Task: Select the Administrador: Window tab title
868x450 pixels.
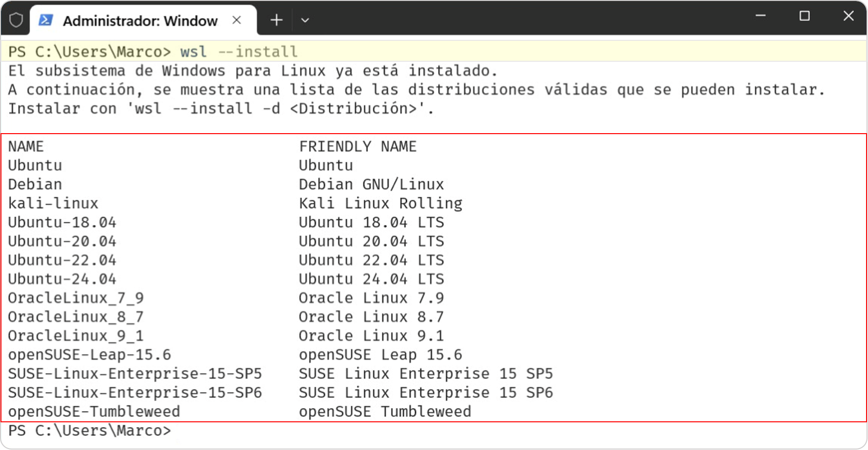Action: point(140,21)
